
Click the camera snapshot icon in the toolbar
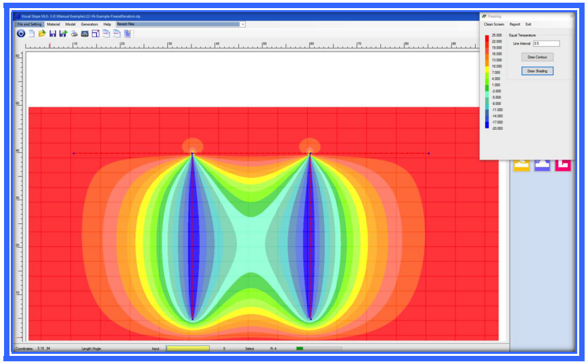(x=85, y=33)
